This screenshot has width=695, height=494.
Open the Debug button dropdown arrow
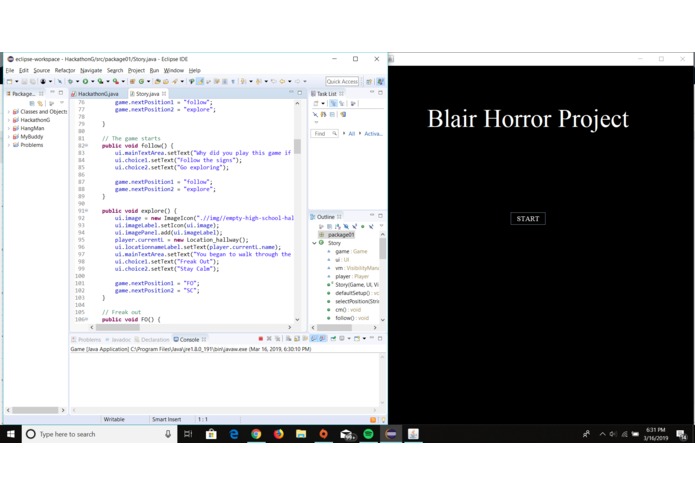pos(77,82)
